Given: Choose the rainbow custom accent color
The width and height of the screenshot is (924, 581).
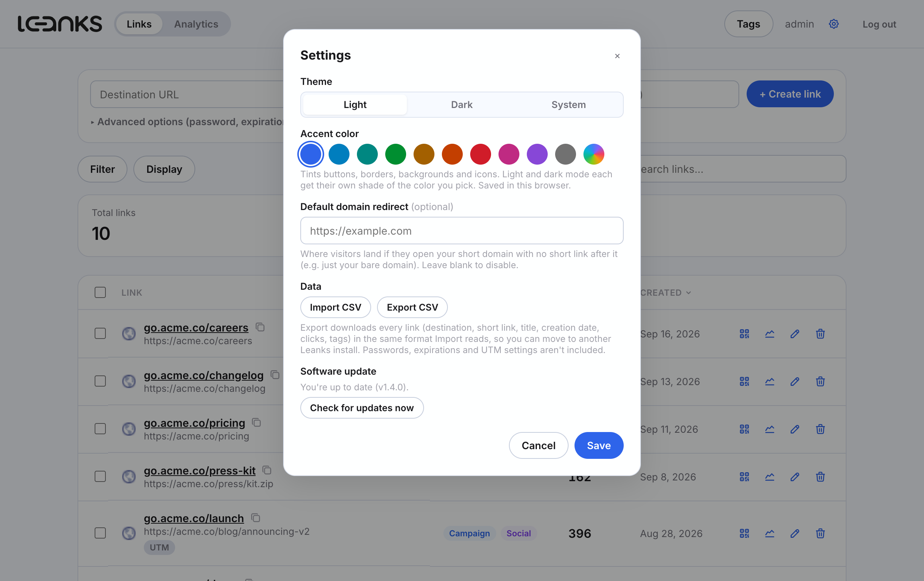Looking at the screenshot, I should pyautogui.click(x=594, y=154).
